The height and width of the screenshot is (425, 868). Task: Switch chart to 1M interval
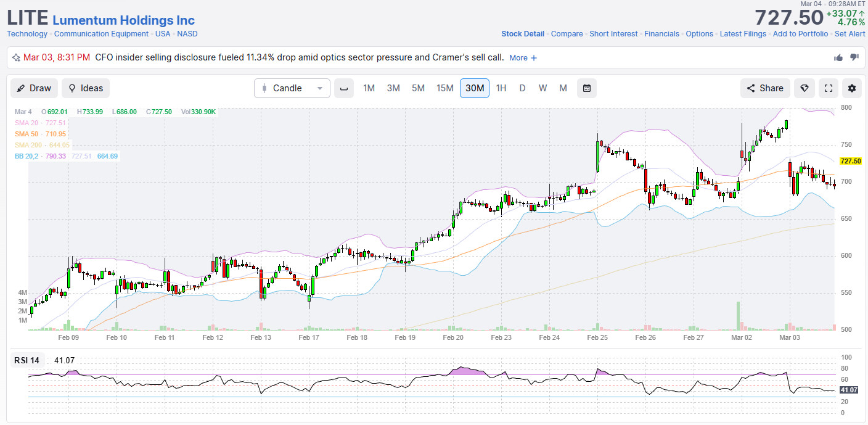coord(369,88)
